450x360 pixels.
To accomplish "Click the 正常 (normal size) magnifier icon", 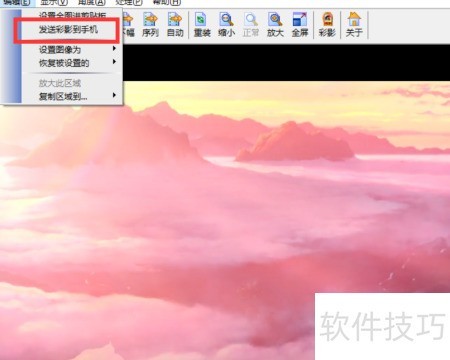I will (251, 24).
